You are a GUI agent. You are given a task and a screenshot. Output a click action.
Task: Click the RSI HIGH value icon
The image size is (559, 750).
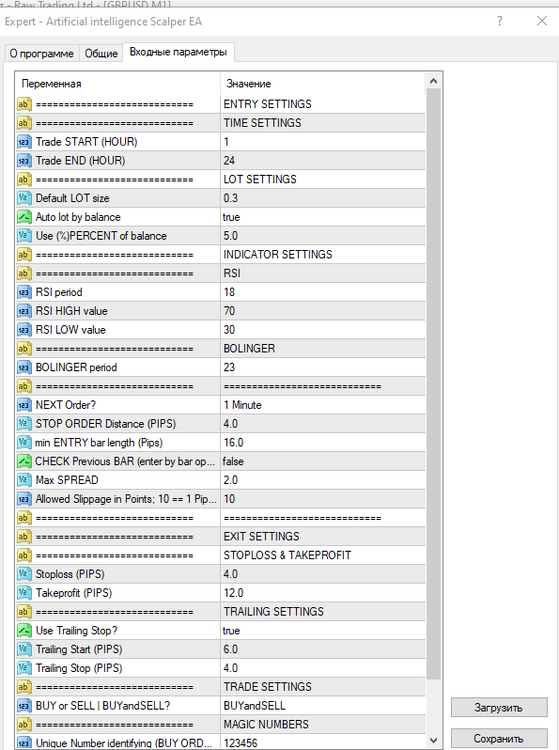coord(24,311)
